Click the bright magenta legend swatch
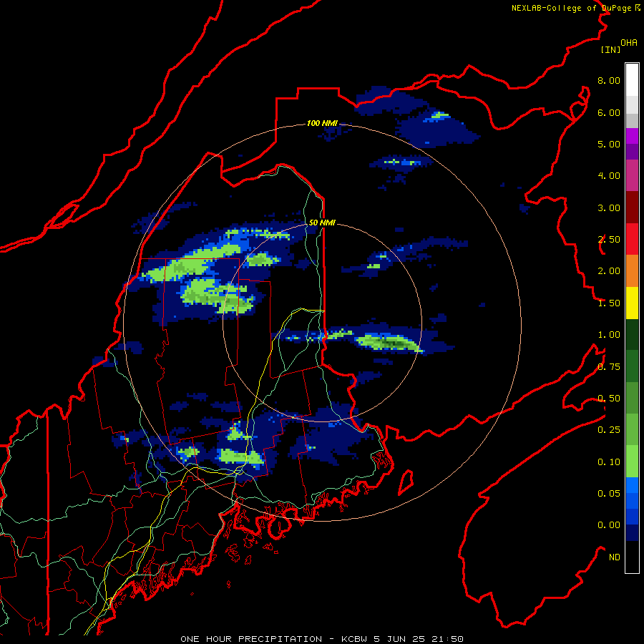The image size is (644, 644). pos(632,136)
